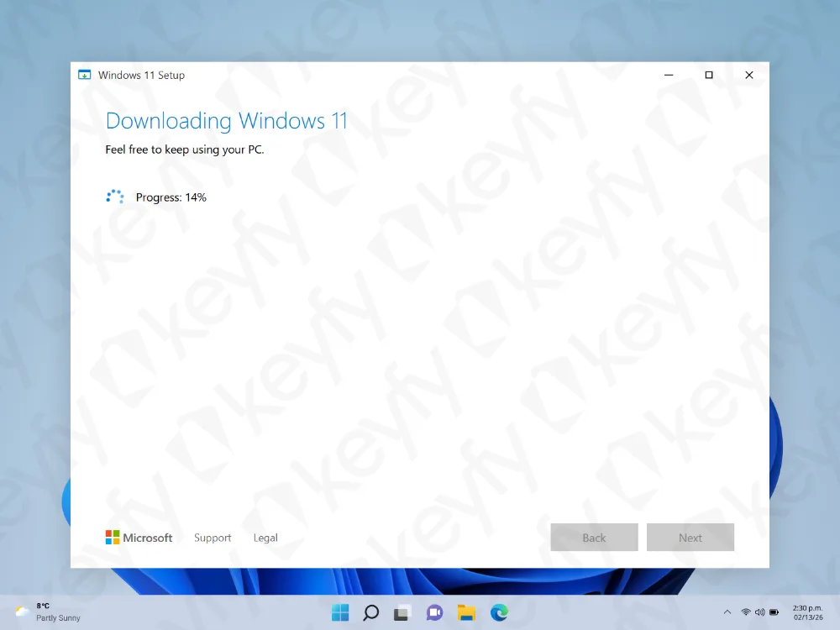Open Task View from taskbar
The image size is (840, 630).
click(x=402, y=612)
